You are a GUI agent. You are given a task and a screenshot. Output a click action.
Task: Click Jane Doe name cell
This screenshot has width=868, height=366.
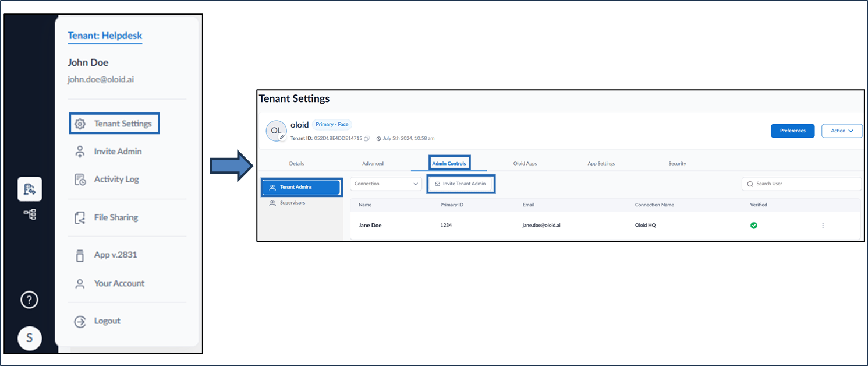click(370, 226)
